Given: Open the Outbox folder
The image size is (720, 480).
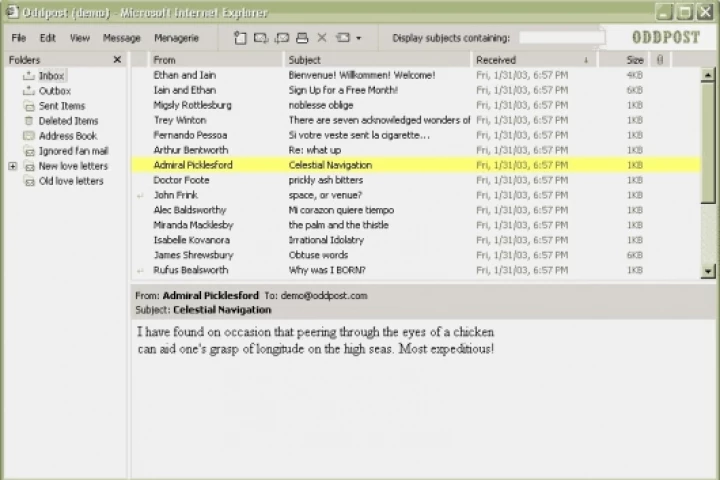Looking at the screenshot, I should tap(54, 91).
